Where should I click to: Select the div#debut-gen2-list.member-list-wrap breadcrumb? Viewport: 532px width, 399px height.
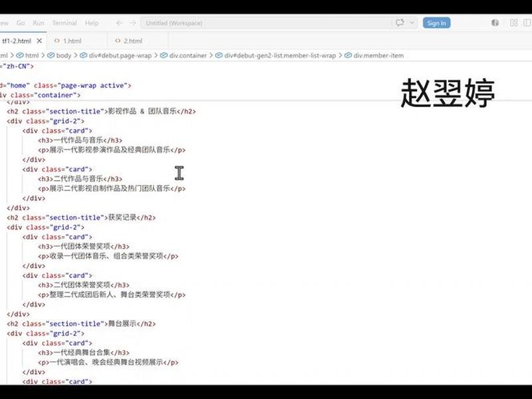pos(276,55)
